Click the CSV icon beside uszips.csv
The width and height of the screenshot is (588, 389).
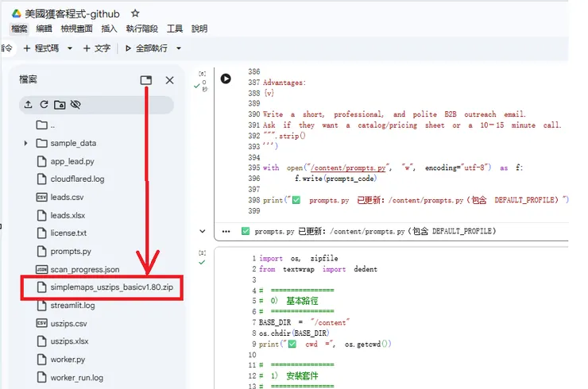pos(41,323)
